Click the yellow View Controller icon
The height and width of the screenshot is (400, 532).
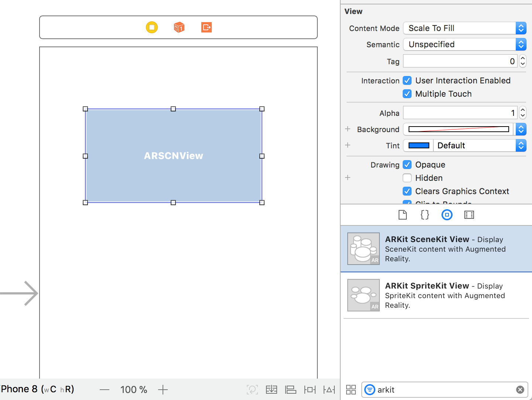click(152, 27)
